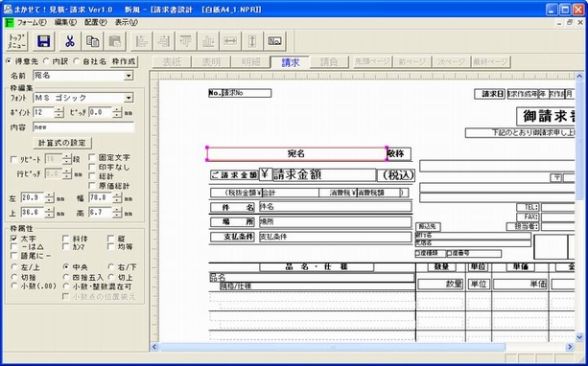Screen dimensions: 588x366
Task: Enable the 印字なし checkbox
Action: 92,167
